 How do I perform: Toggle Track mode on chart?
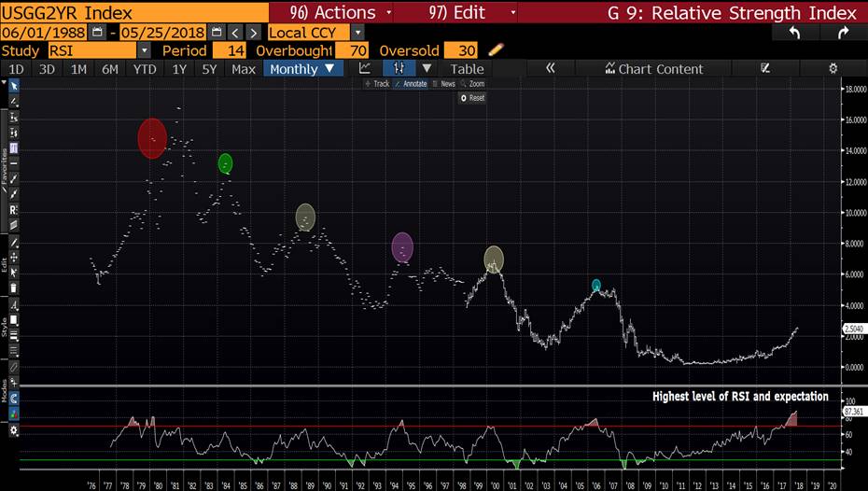tap(378, 84)
